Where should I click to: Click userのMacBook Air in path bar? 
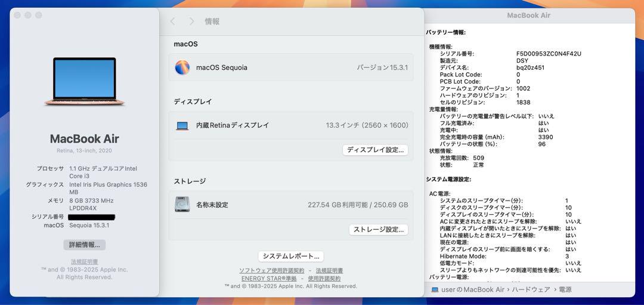tap(473, 290)
